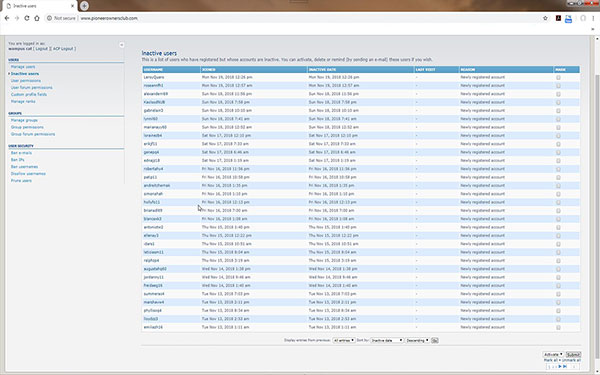Screen dimensions: 600x375
Task: Open User forum permissions in sidebar
Action: [x=32, y=88]
